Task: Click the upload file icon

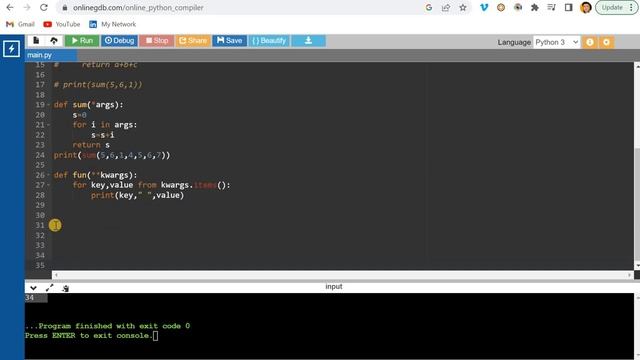Action: click(54, 40)
